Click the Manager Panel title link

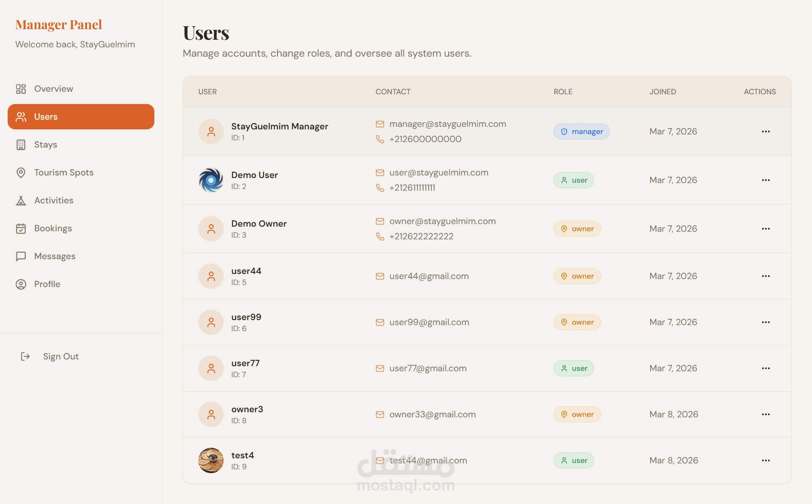coord(59,25)
